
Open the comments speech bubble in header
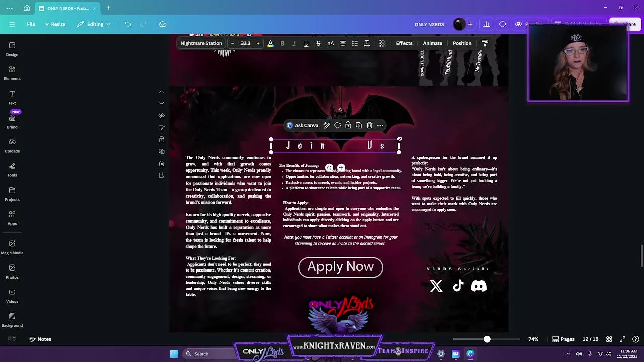click(x=502, y=24)
